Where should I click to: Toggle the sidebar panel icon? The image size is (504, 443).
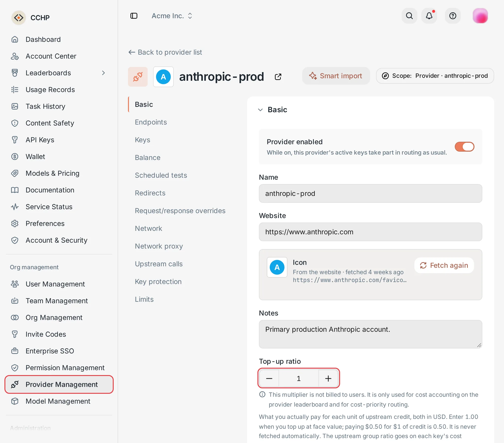coord(134,16)
